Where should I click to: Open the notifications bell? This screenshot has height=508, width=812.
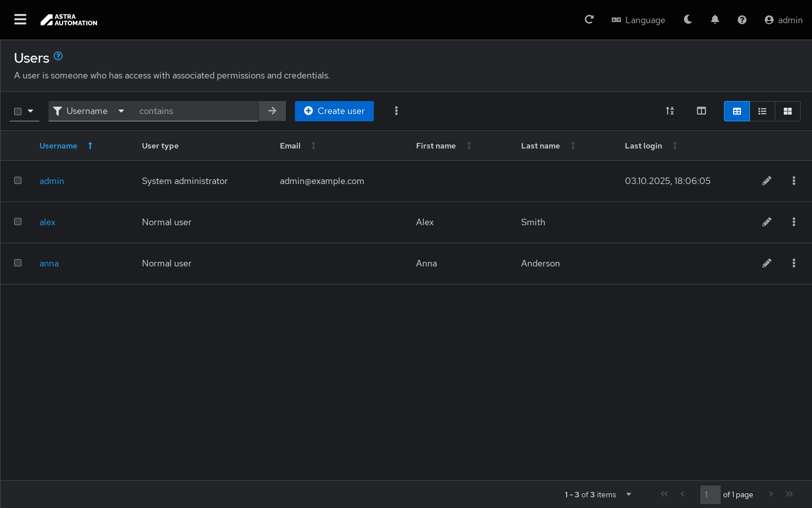point(715,20)
